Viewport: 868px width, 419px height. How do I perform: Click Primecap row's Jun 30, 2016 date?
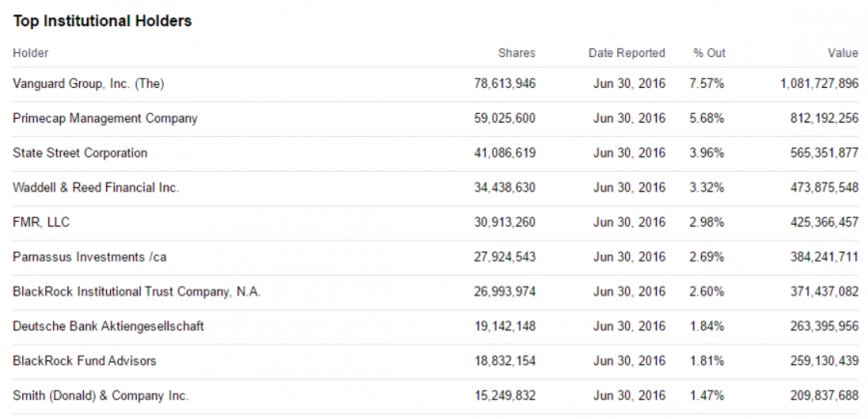click(x=630, y=119)
